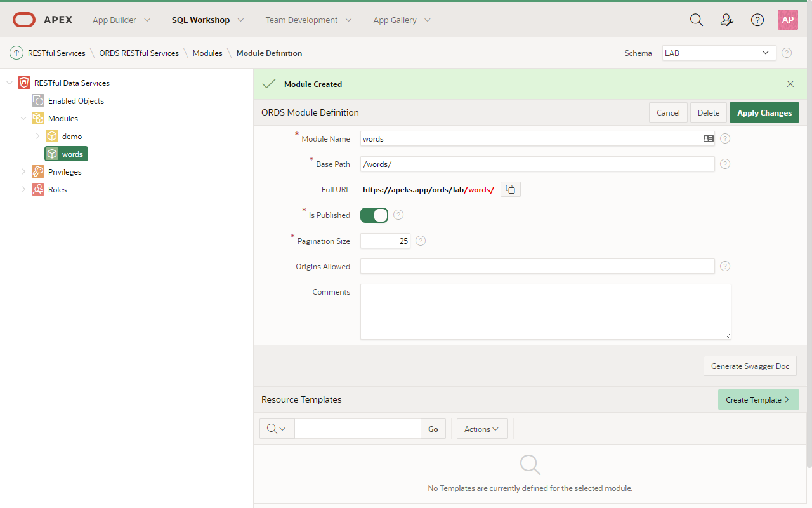Copy the Full URL to clipboard

[511, 189]
